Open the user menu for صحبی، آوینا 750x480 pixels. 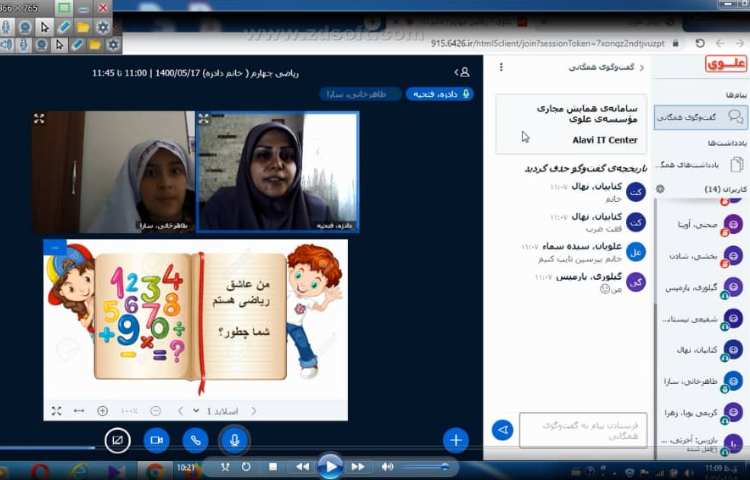[703, 225]
